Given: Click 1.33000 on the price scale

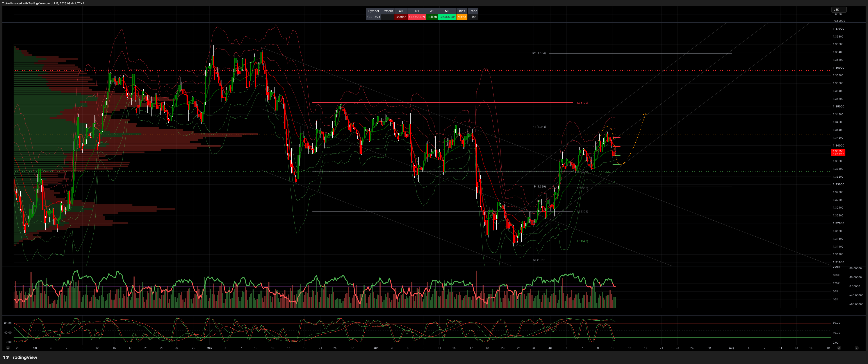Looking at the screenshot, I should 838,184.
